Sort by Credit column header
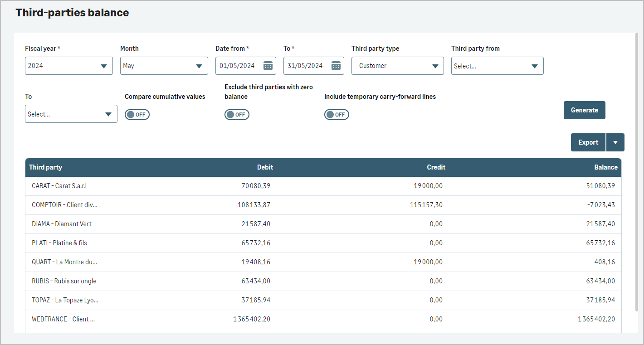This screenshot has width=644, height=345. click(436, 167)
